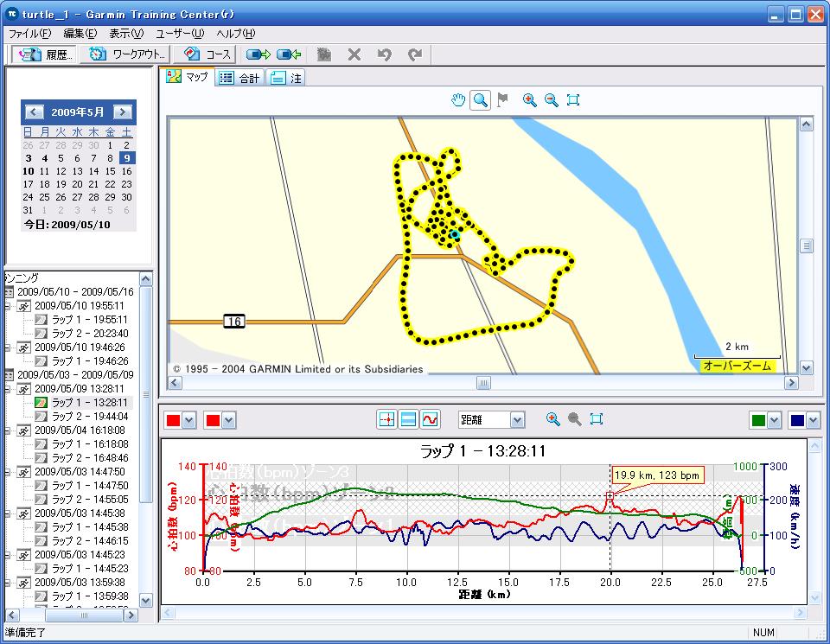This screenshot has height=644, width=830.
Task: Collapse the 2009/05/10 19:55:11 activity node
Action: (8, 306)
